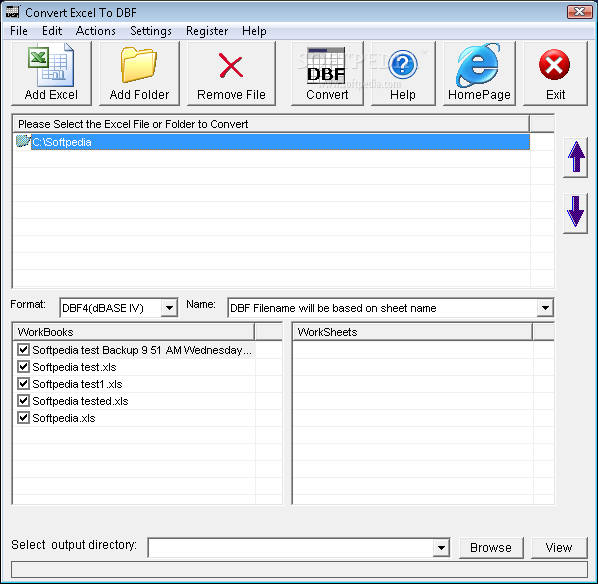
Task: Click the folder icon beside C:\Softpedia
Action: (23, 141)
